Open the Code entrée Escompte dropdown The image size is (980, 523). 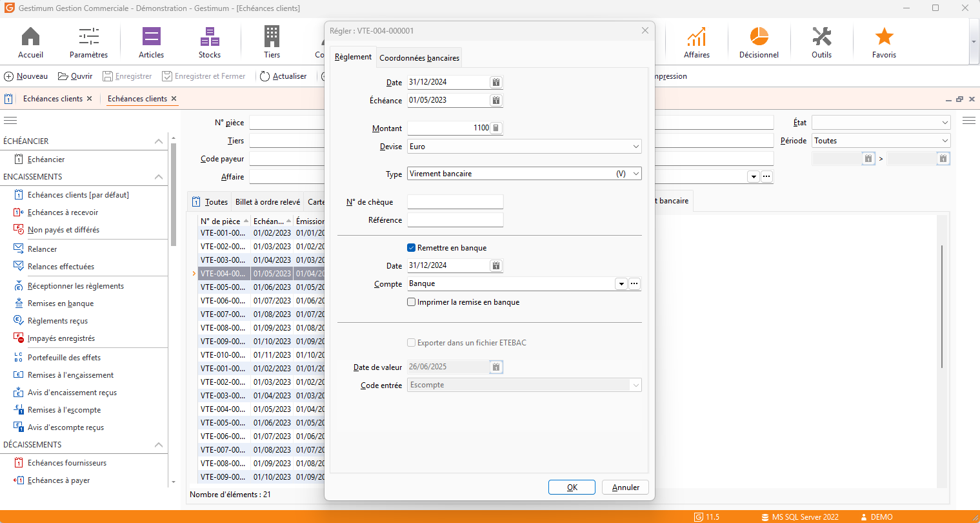[x=635, y=385]
